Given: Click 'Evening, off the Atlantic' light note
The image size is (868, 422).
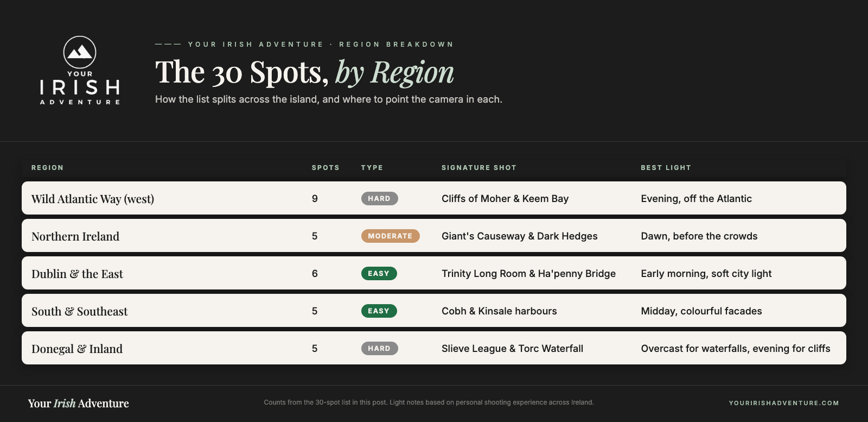Looking at the screenshot, I should [x=696, y=199].
